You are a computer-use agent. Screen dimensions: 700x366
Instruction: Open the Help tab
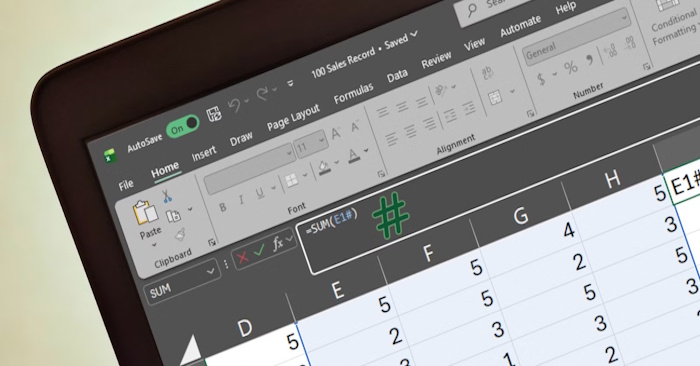coord(566,8)
